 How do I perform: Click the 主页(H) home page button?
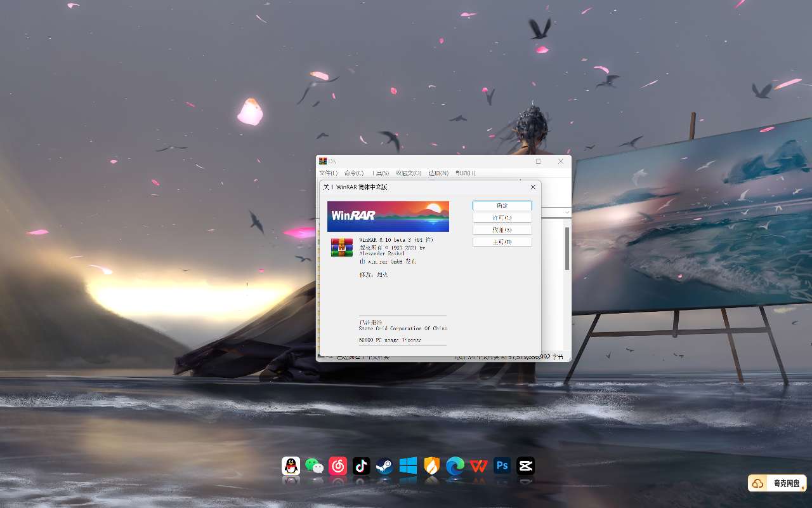[x=502, y=242]
